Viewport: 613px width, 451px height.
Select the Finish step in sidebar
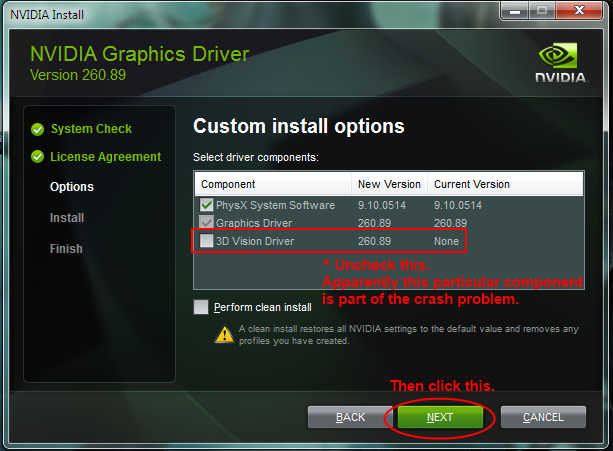click(x=66, y=249)
